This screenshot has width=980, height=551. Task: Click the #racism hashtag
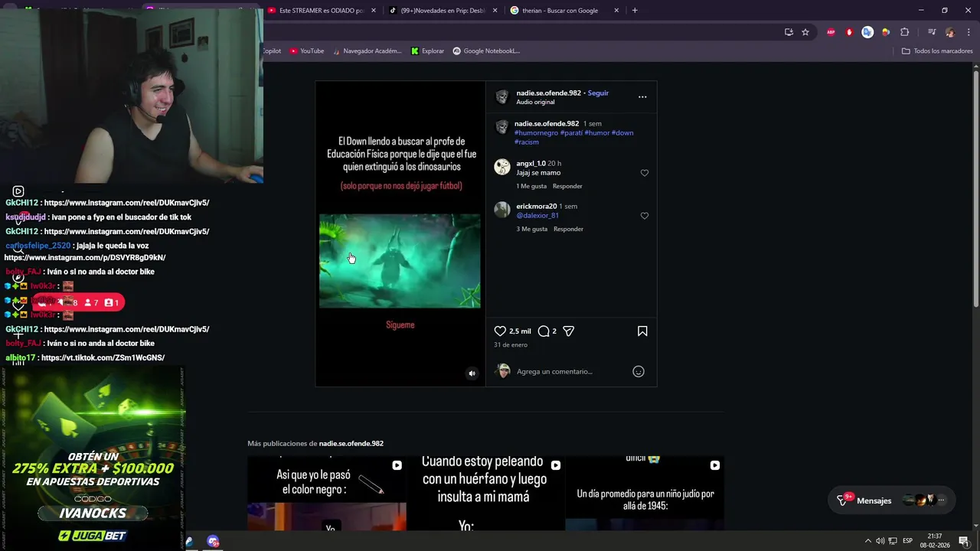click(x=527, y=142)
